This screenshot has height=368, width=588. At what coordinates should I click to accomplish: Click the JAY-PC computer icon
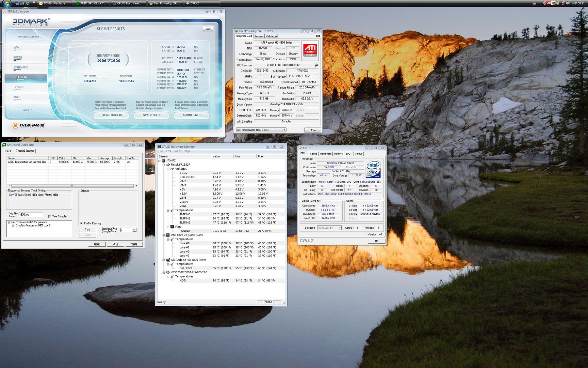(x=164, y=160)
